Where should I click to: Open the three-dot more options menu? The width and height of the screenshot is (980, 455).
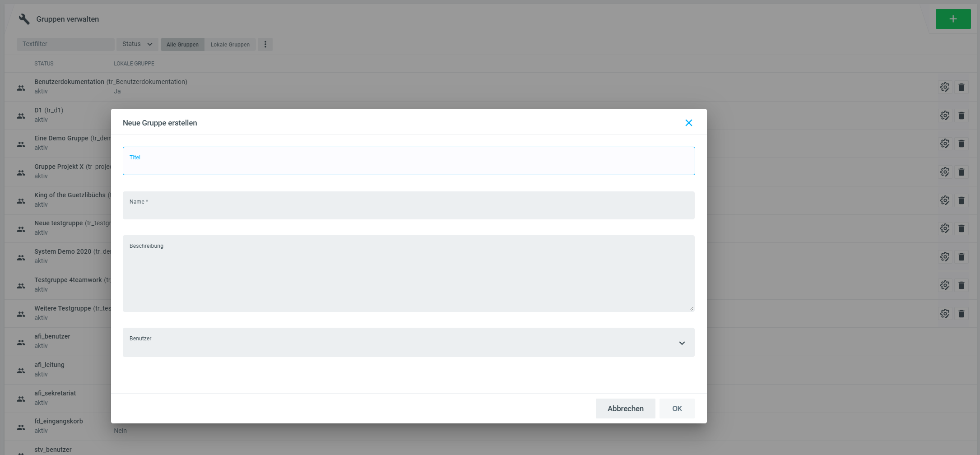[265, 44]
